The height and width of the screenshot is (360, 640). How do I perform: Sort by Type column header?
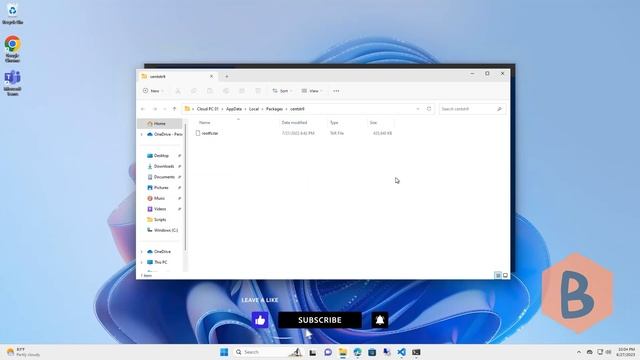click(334, 122)
